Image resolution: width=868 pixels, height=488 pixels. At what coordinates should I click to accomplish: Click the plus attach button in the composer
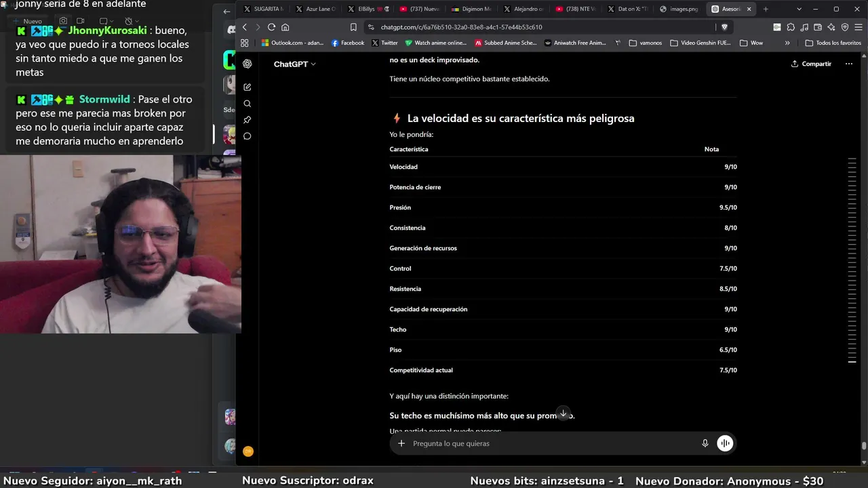401,443
